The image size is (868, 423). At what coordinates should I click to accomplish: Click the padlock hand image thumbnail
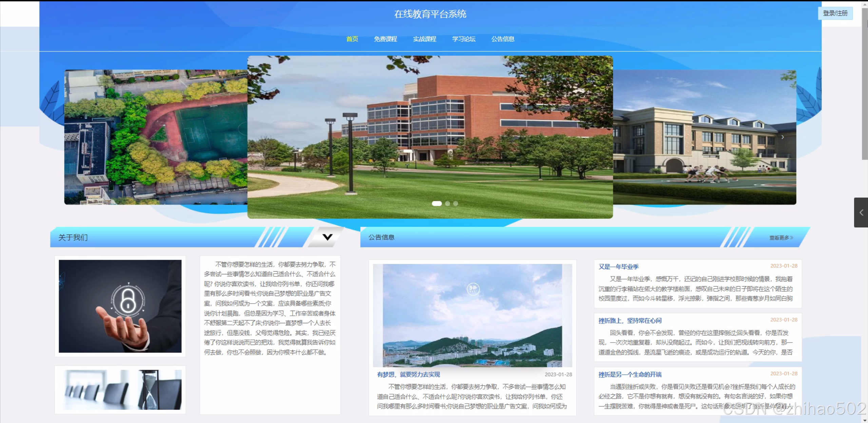point(120,306)
